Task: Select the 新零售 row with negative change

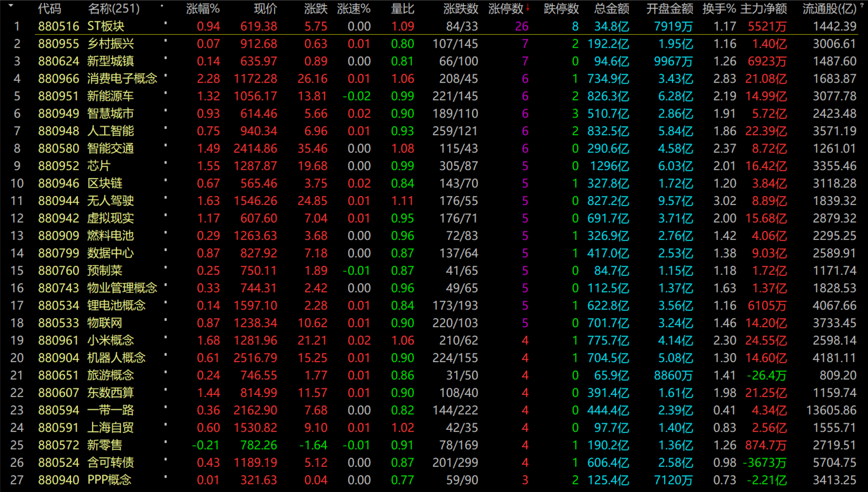Action: [x=104, y=445]
